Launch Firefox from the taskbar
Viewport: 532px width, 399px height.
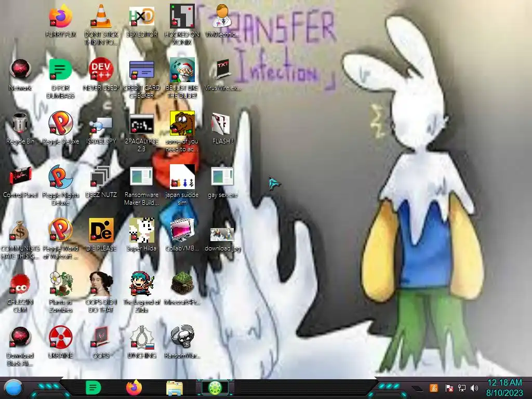click(x=134, y=388)
